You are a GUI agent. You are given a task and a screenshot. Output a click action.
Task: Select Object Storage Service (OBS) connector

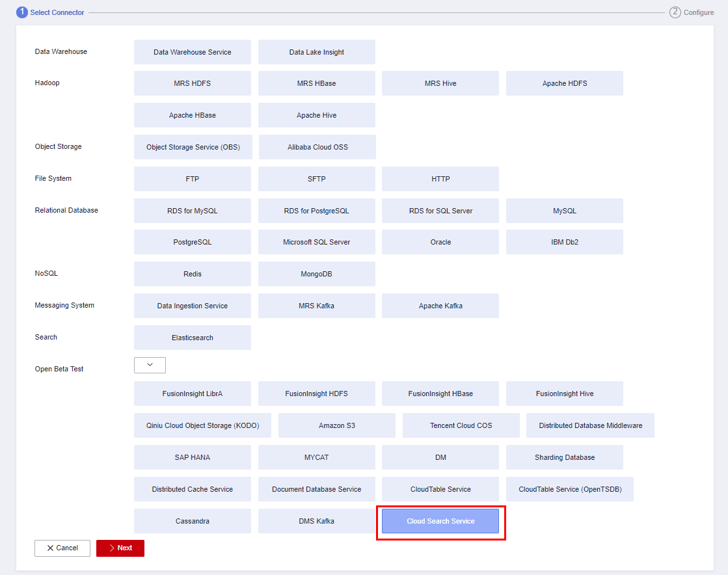[x=193, y=147]
